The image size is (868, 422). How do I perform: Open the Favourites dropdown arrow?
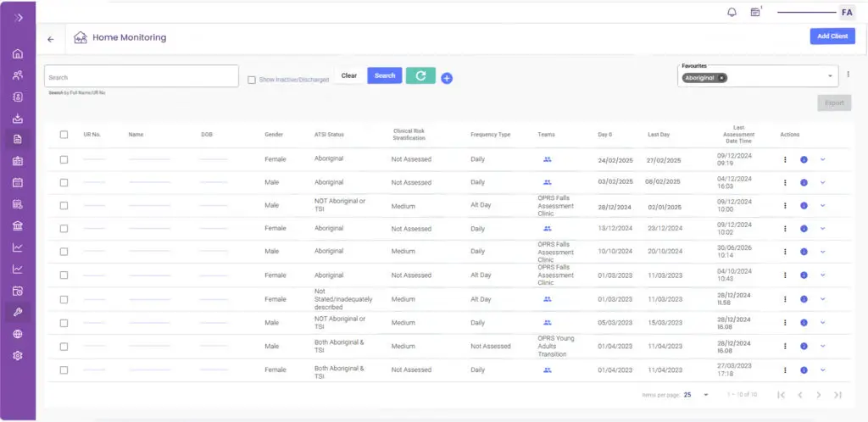830,76
